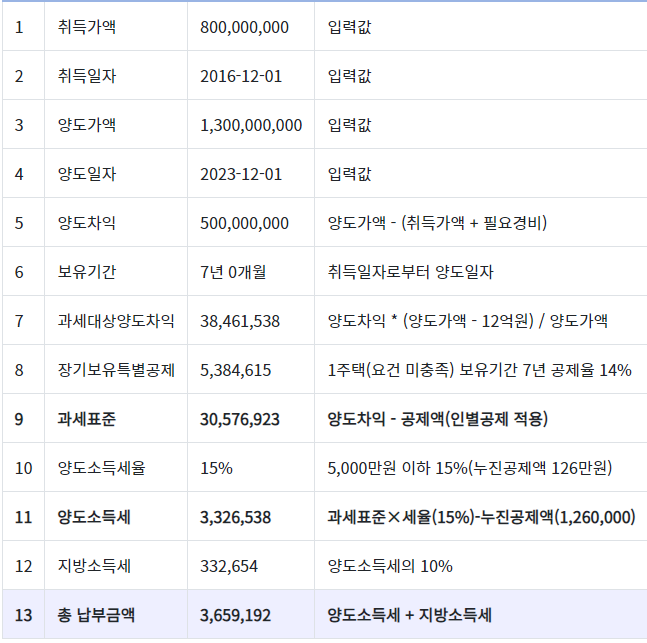This screenshot has width=647, height=643.
Task: Select the 과세표준×세율(15%) formula text
Action: coord(482,517)
